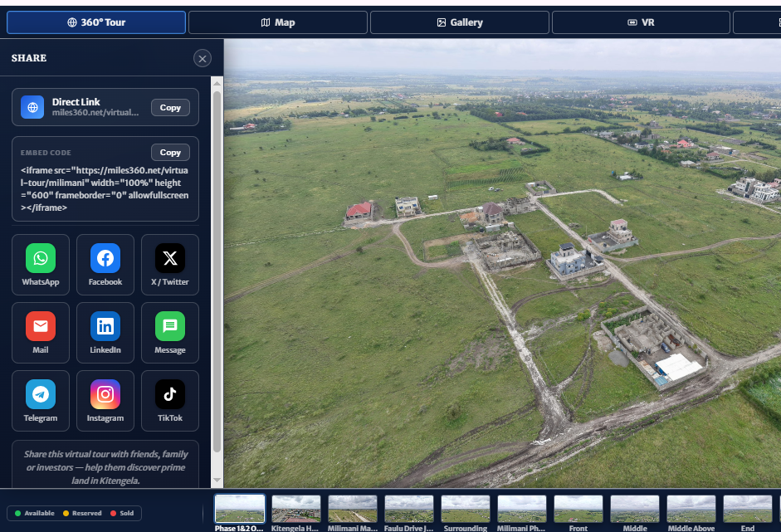Share the tour on Facebook
Screen dimensions: 781x532
pos(105,265)
